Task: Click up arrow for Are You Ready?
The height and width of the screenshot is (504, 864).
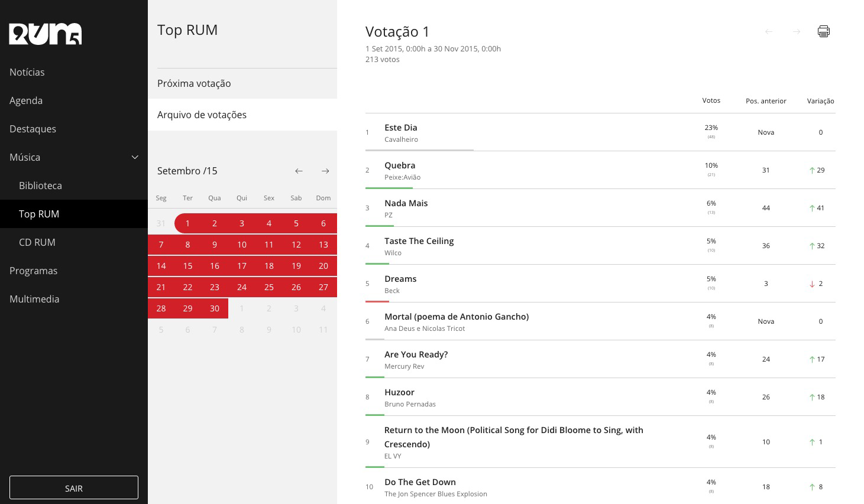Action: tap(812, 359)
